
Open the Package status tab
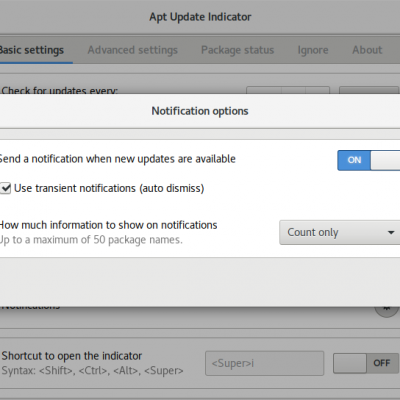coord(238,50)
